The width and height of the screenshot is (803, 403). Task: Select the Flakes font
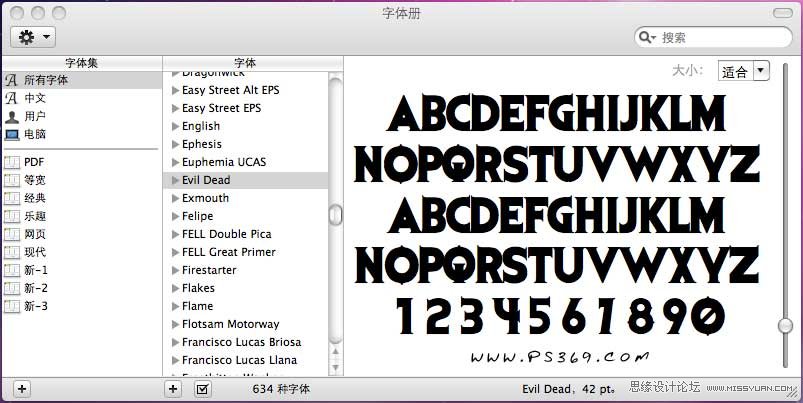click(x=246, y=288)
